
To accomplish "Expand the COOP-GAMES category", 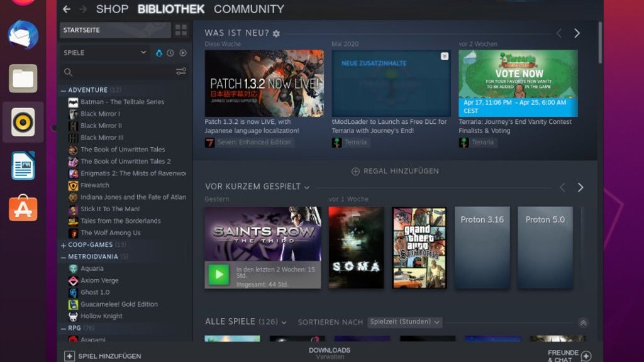I will point(64,245).
